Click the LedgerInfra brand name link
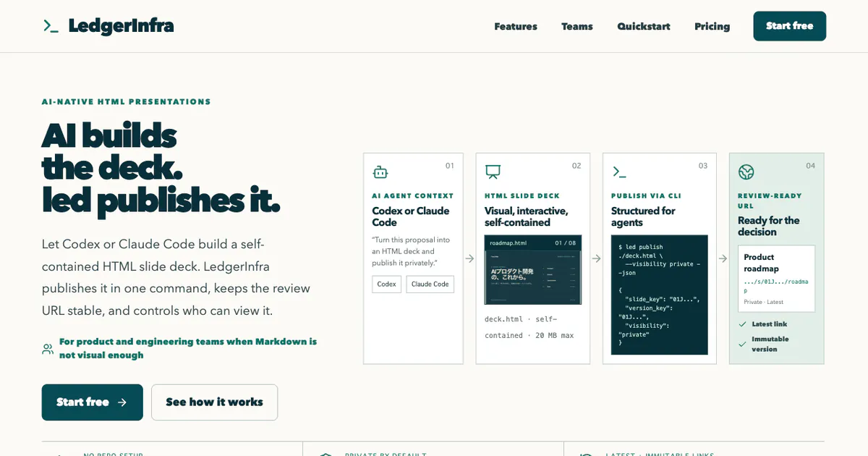The height and width of the screenshot is (456, 868). pos(122,26)
